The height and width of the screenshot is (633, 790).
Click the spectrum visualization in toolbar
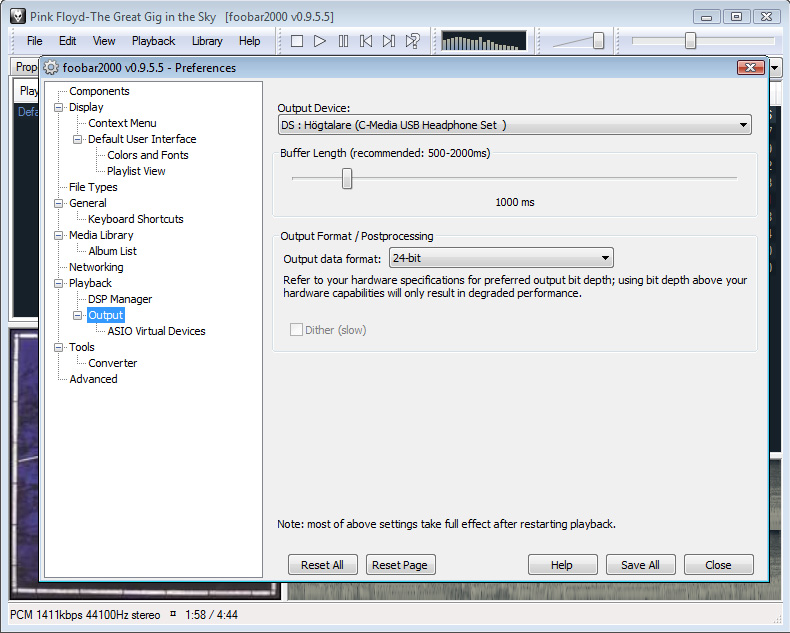coord(483,41)
